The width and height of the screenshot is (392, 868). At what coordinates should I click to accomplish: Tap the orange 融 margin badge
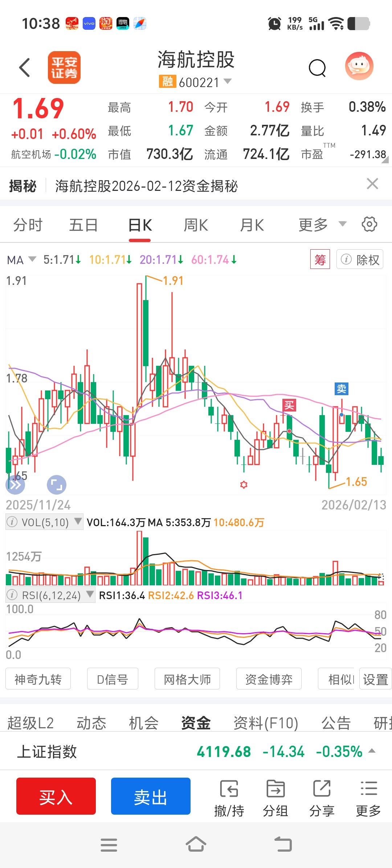[167, 82]
